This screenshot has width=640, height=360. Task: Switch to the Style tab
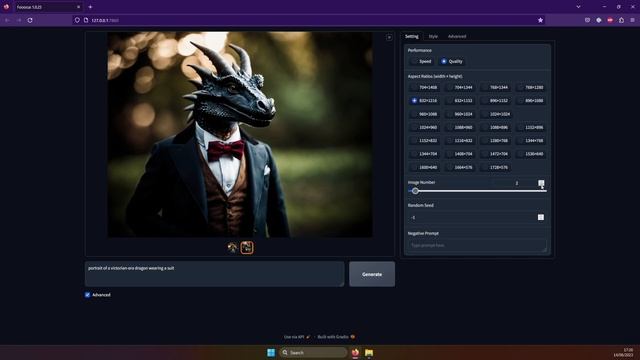pos(433,36)
